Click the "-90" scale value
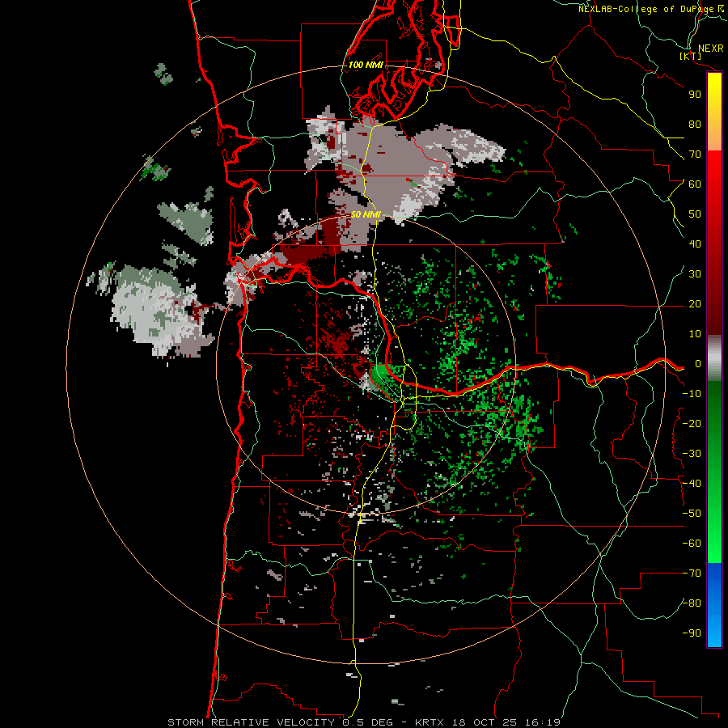Screen dimensions: 728x728 (692, 633)
